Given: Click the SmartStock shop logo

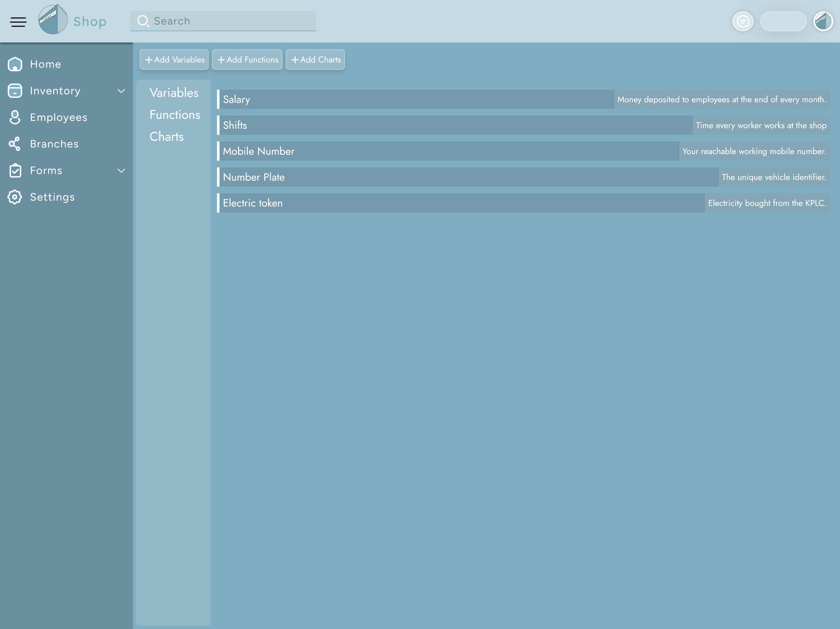Looking at the screenshot, I should tap(53, 20).
